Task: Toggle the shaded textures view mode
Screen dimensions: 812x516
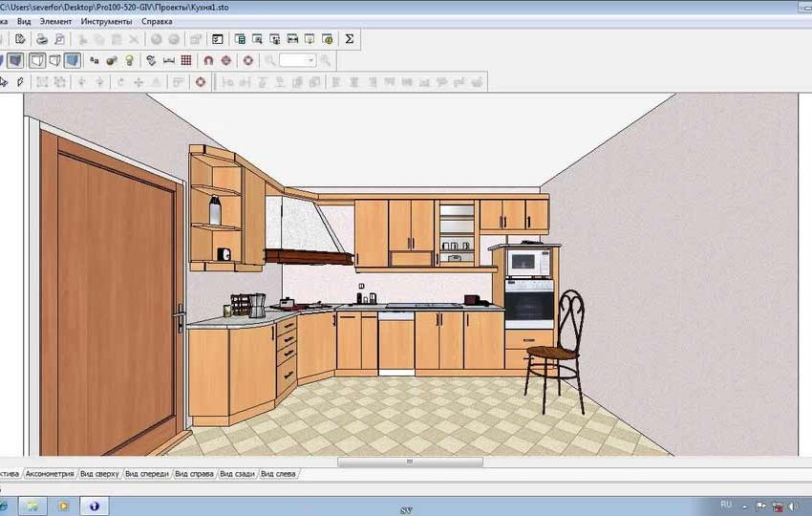Action: pos(73,60)
